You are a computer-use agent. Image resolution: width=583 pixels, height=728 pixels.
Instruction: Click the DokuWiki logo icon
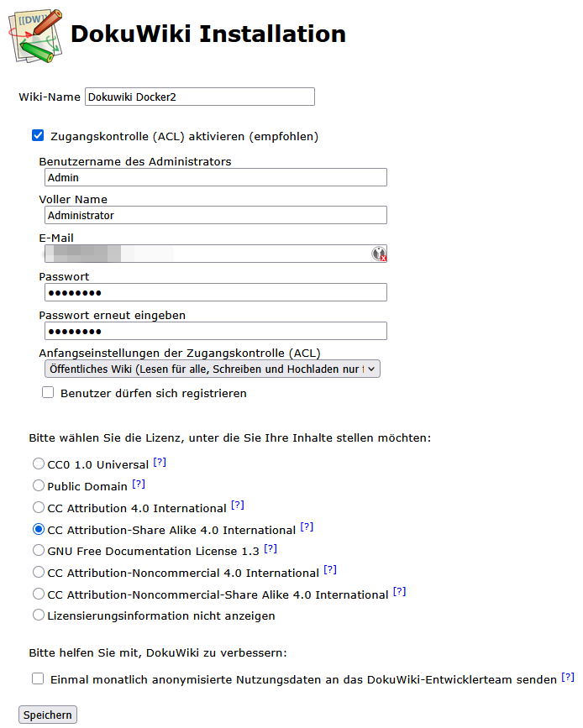pyautogui.click(x=35, y=35)
